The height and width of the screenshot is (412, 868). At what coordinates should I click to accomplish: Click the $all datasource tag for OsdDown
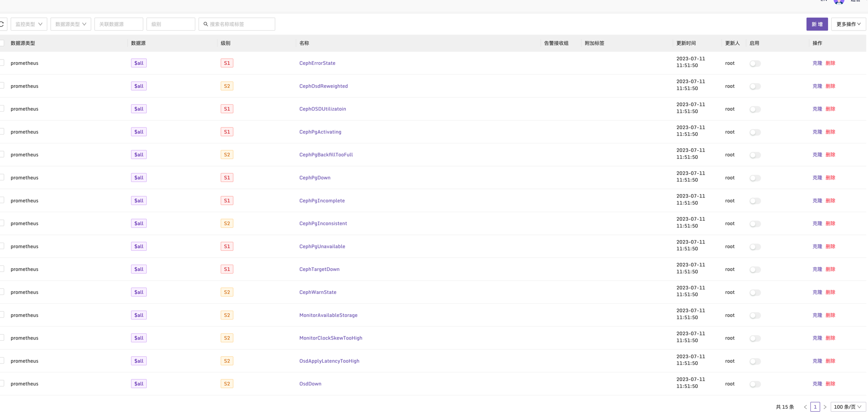click(139, 384)
